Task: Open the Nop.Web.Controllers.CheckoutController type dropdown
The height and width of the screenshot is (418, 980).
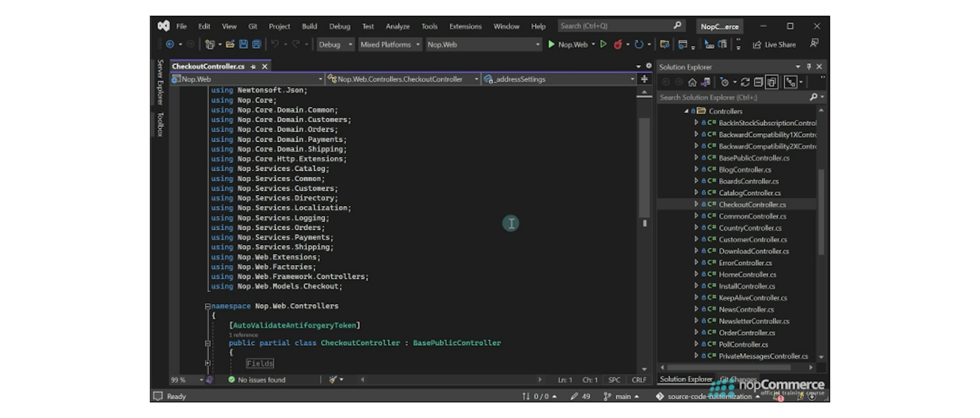Action: coord(403,79)
